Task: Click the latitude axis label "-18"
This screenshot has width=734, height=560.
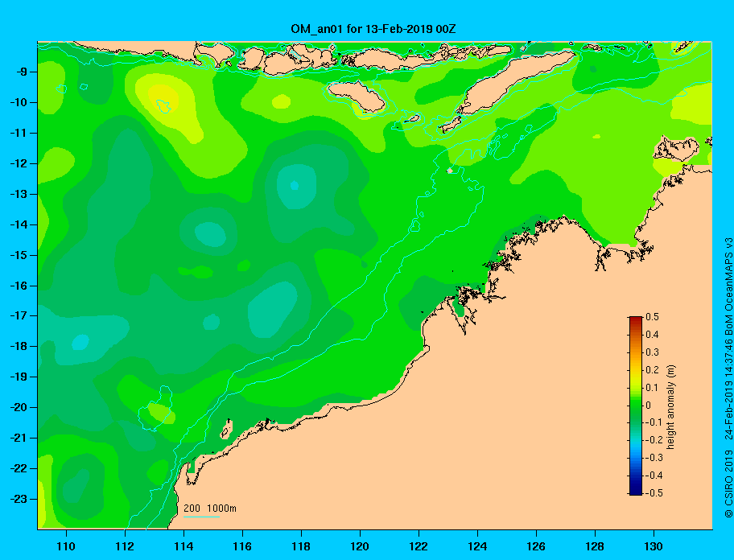Action: coord(19,346)
